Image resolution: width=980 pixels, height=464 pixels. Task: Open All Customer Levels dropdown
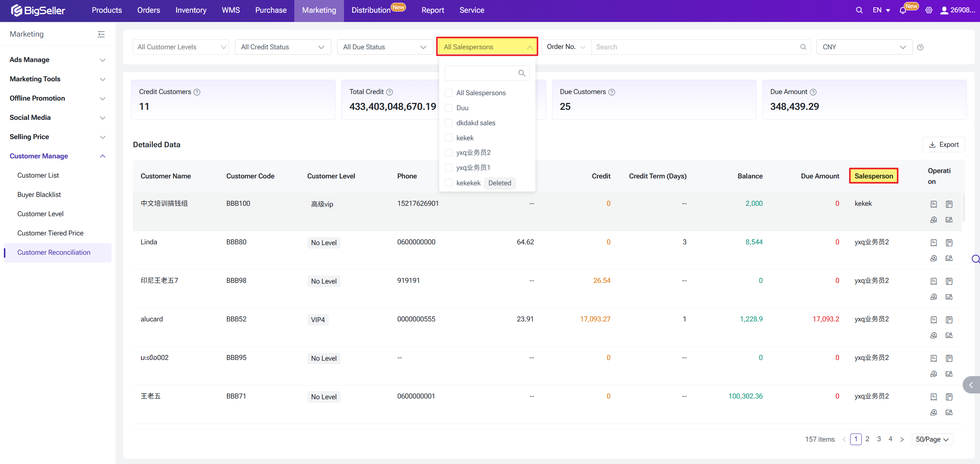[x=181, y=47]
